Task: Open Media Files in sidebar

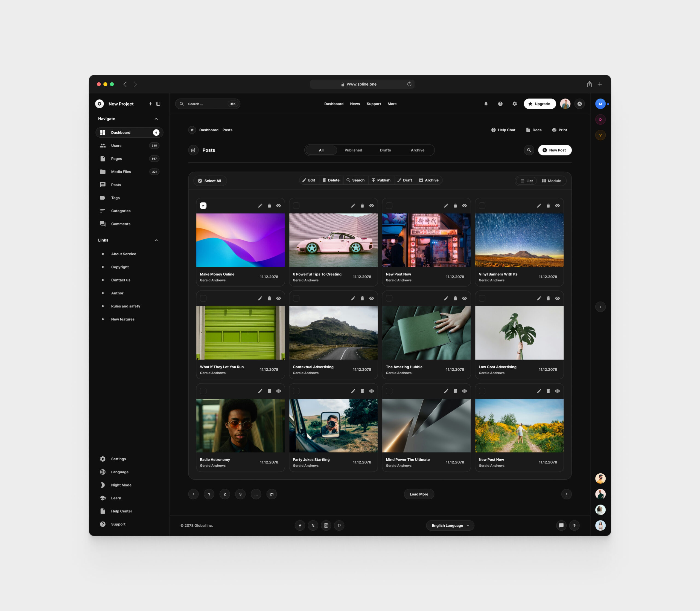Action: click(x=129, y=172)
